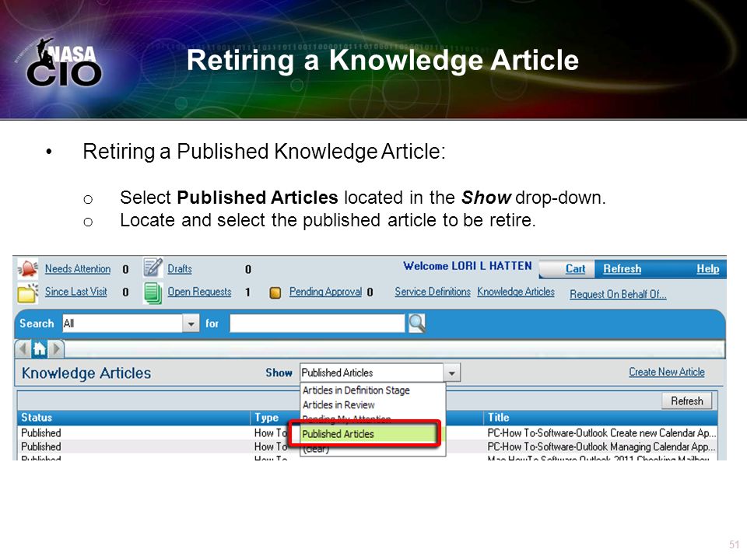
Task: Select the Outlook Create new Calendar article
Action: tap(601, 433)
